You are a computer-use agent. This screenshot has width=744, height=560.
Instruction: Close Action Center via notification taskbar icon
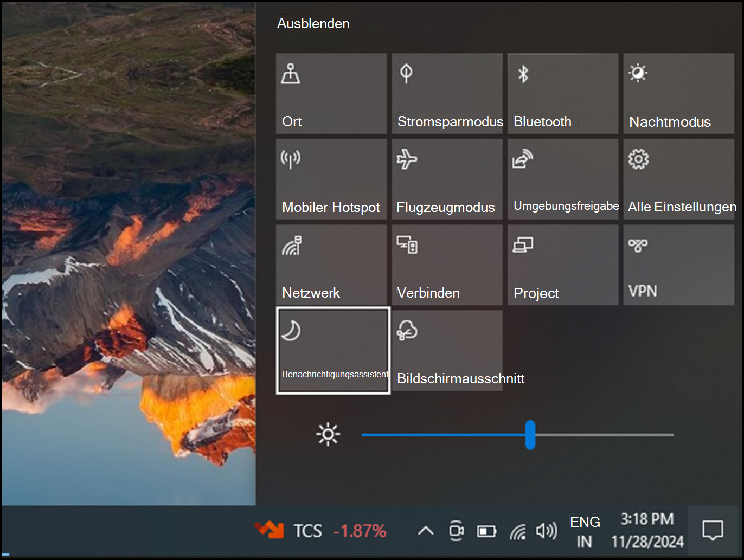pyautogui.click(x=712, y=530)
